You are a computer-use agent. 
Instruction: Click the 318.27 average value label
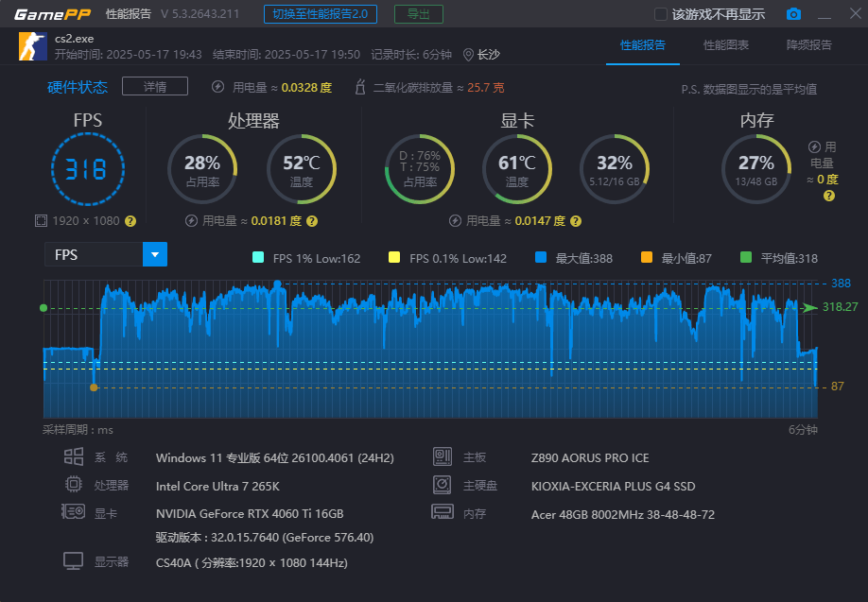point(840,307)
